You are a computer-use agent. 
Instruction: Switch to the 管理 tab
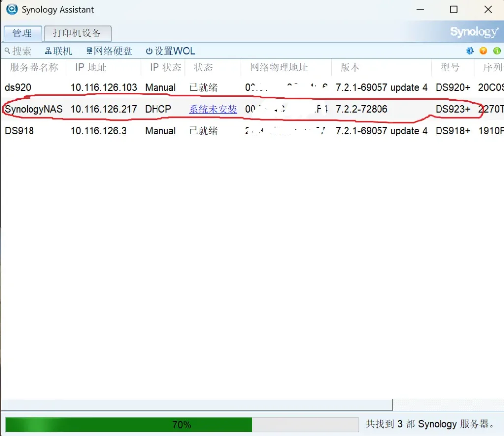pyautogui.click(x=22, y=33)
